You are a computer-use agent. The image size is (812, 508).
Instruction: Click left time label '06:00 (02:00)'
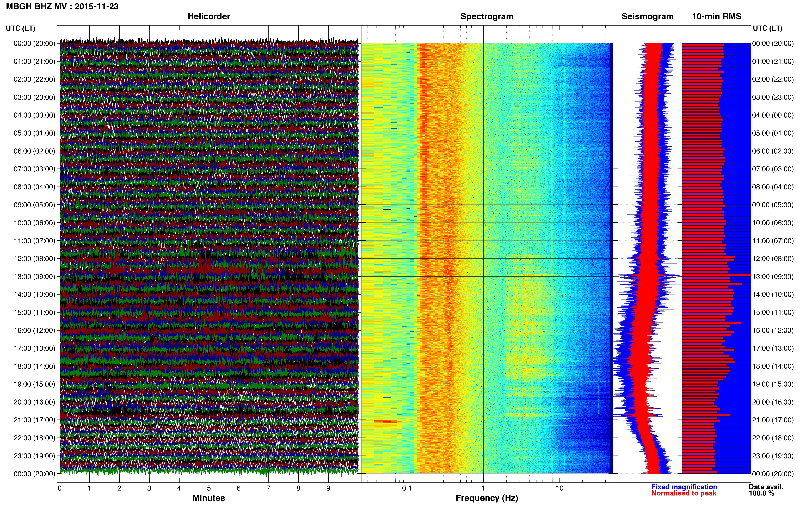coord(34,151)
